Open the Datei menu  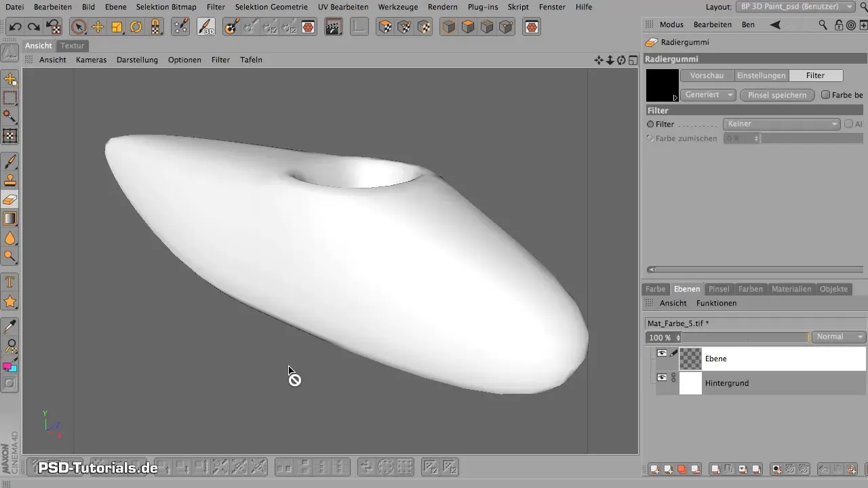coord(14,7)
